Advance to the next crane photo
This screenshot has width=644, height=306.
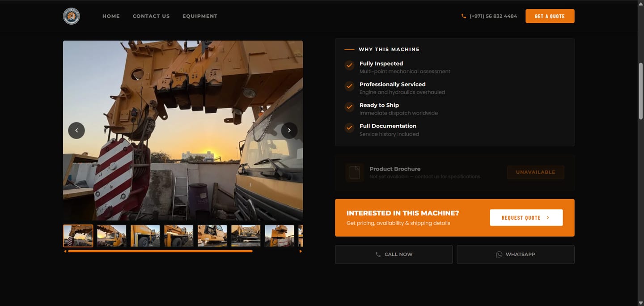pos(289,131)
